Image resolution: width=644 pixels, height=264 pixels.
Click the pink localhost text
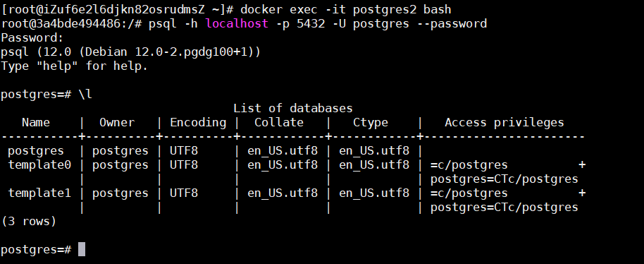pyautogui.click(x=237, y=23)
